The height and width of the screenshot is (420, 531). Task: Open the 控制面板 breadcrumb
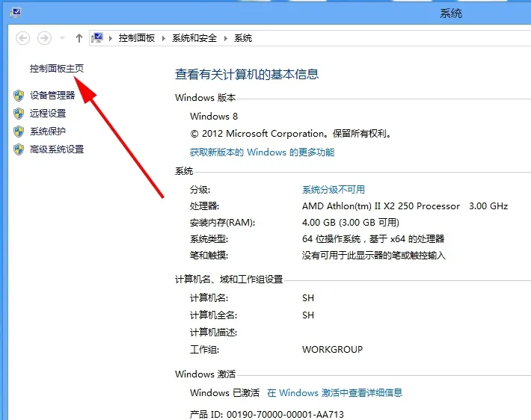pyautogui.click(x=137, y=38)
